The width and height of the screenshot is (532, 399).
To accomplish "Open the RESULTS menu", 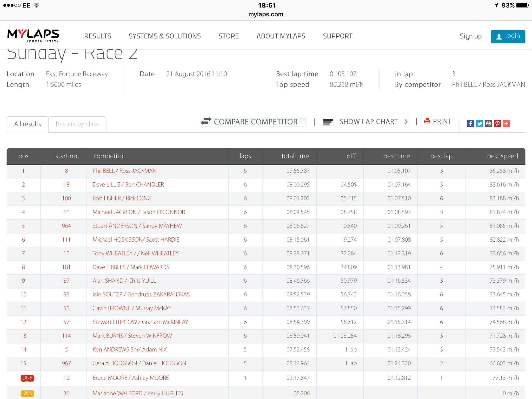I will [98, 36].
